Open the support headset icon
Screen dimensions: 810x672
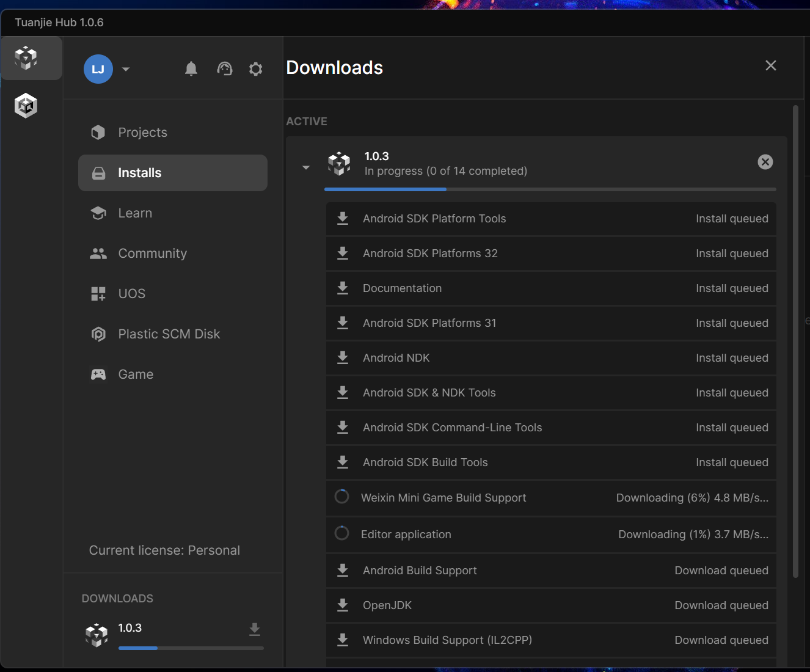225,68
